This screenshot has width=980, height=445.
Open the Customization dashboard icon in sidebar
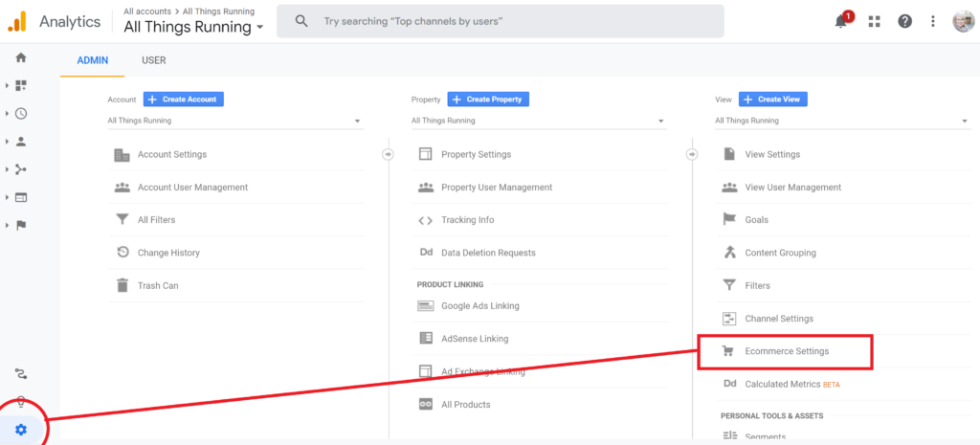21,85
